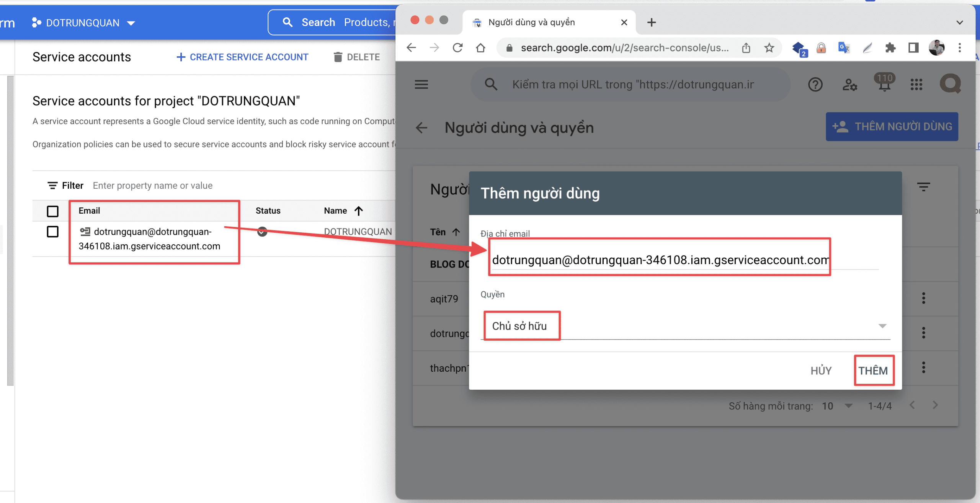The height and width of the screenshot is (503, 980).
Task: Tick the select-all checkbox beside Email header
Action: click(52, 211)
